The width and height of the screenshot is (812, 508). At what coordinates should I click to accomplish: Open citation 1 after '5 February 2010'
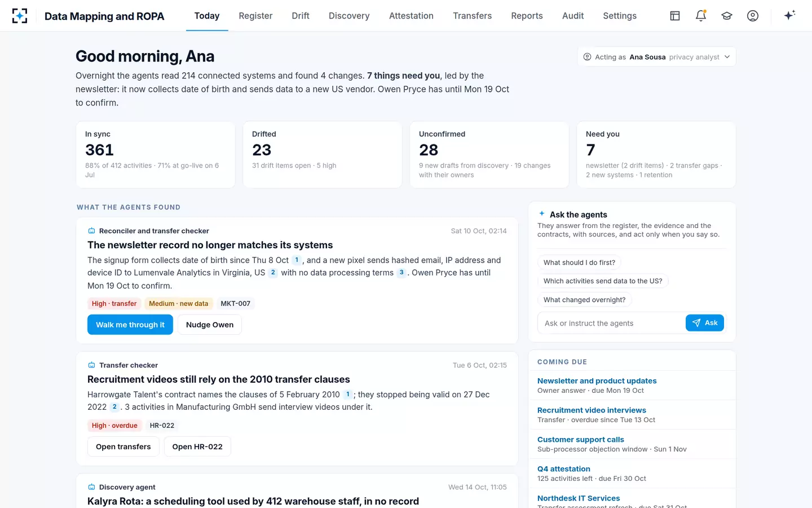[348, 395]
